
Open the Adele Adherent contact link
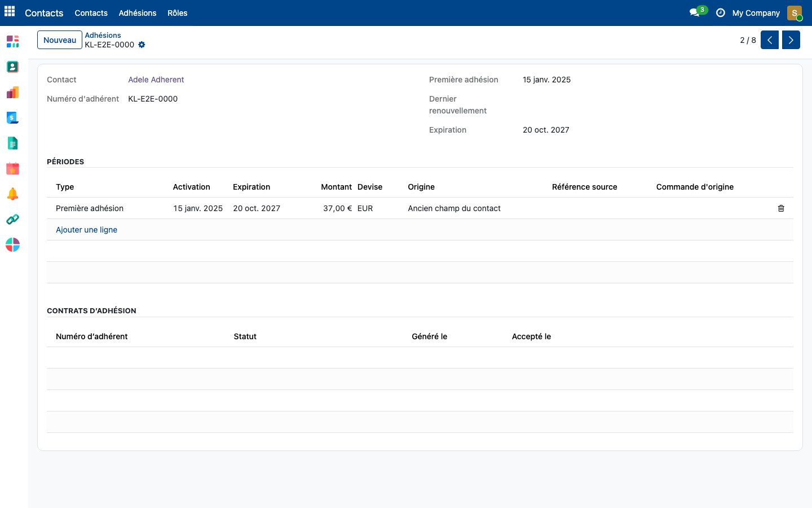156,80
